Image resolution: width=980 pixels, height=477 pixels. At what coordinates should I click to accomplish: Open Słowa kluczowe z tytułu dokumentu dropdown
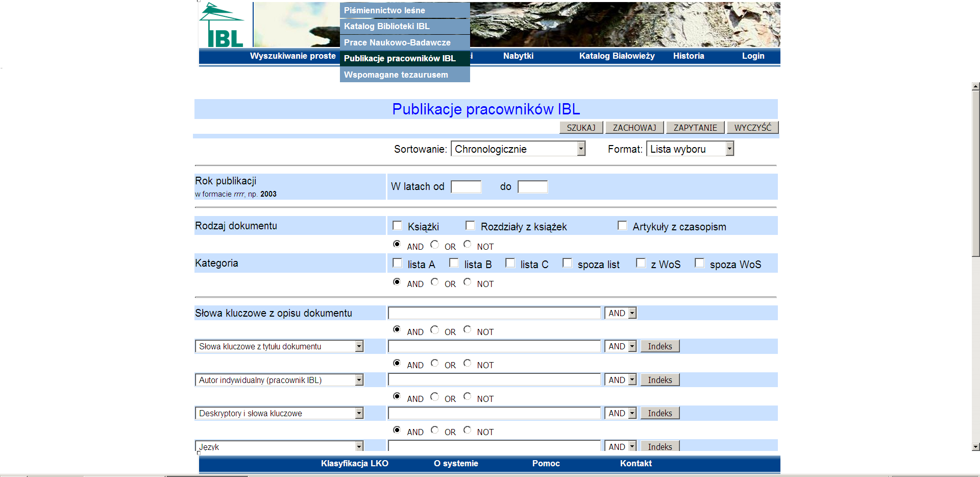(279, 346)
